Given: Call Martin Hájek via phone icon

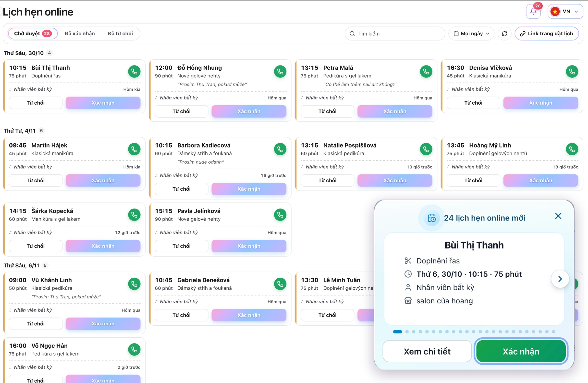Looking at the screenshot, I should pyautogui.click(x=134, y=149).
